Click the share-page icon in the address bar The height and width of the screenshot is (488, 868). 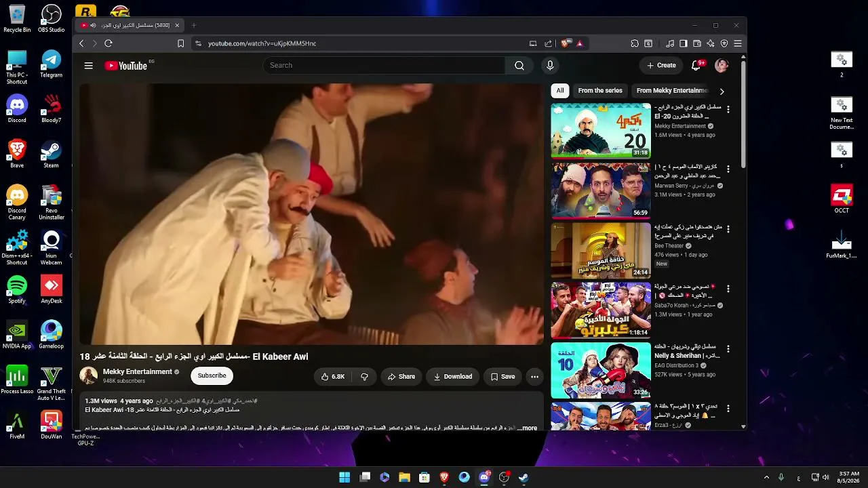(x=548, y=43)
